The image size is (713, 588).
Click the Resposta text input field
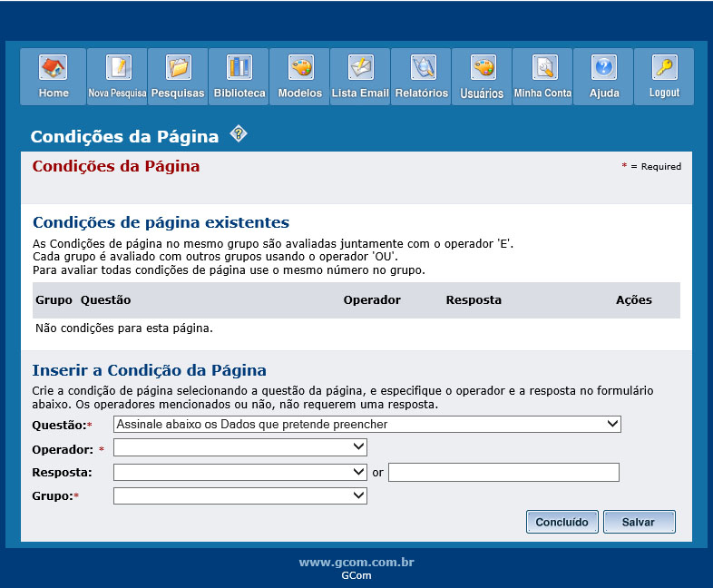[x=503, y=473]
